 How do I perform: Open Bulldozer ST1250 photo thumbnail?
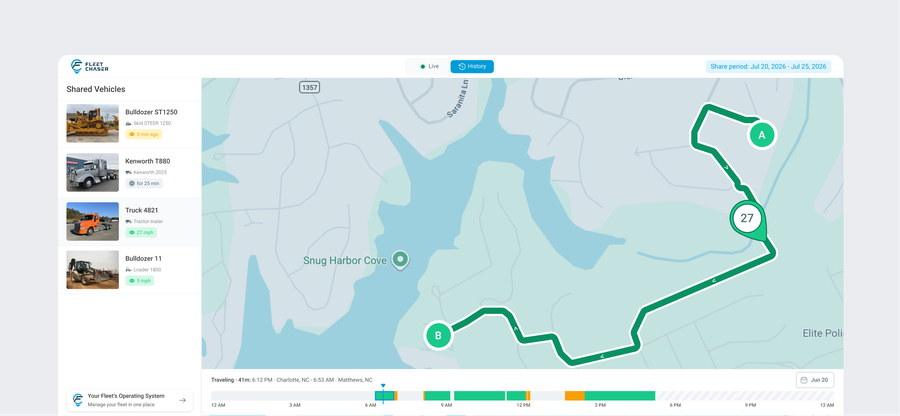(x=92, y=123)
